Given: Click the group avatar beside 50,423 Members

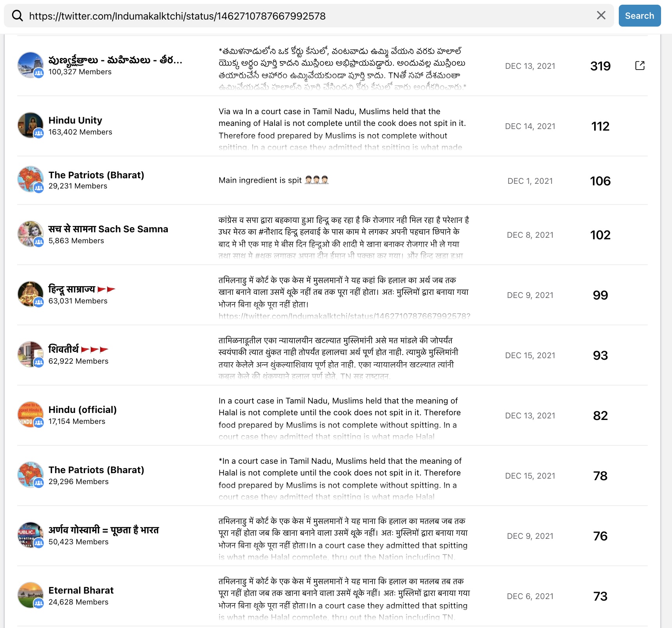Looking at the screenshot, I should [31, 535].
